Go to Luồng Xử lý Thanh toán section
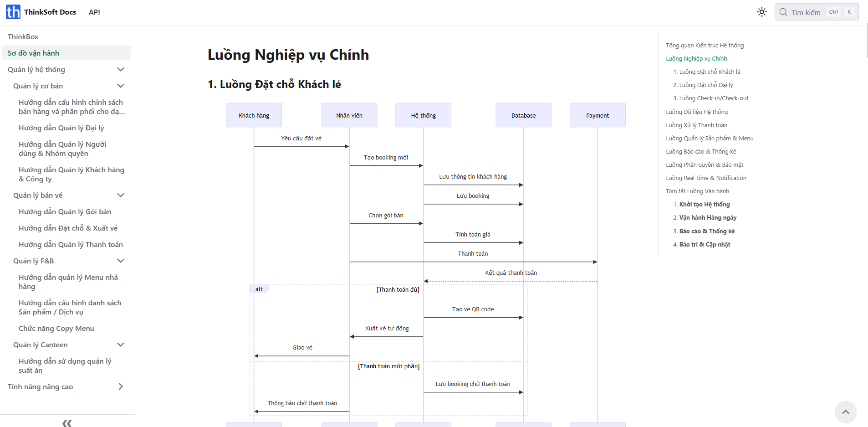 tap(696, 125)
